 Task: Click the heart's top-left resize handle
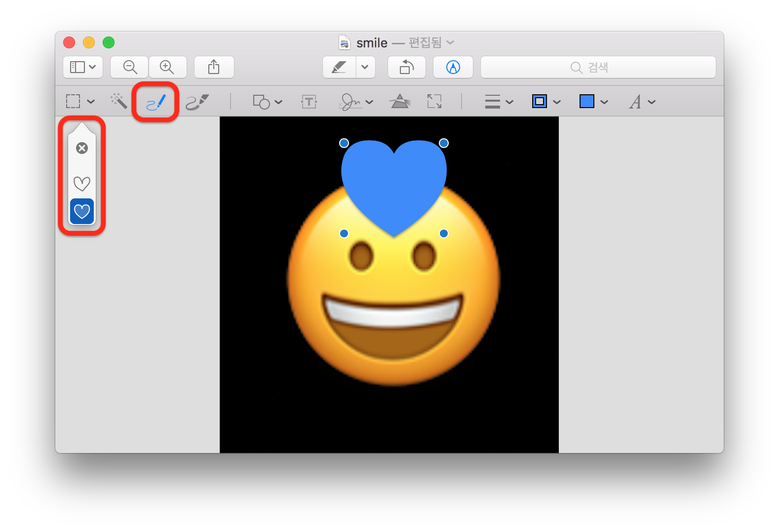[x=344, y=143]
